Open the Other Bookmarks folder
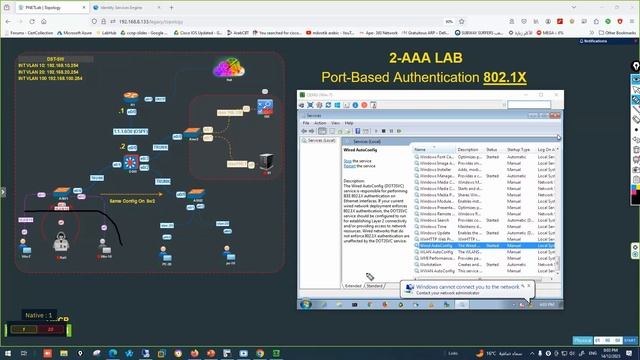640x360 pixels. 617,33
